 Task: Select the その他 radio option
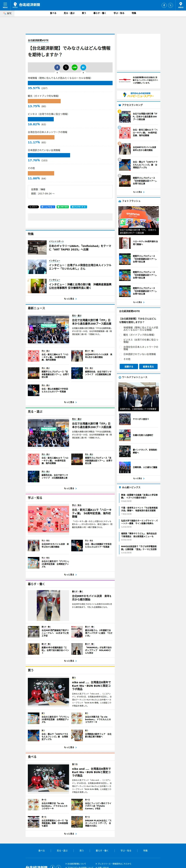pos(121,359)
